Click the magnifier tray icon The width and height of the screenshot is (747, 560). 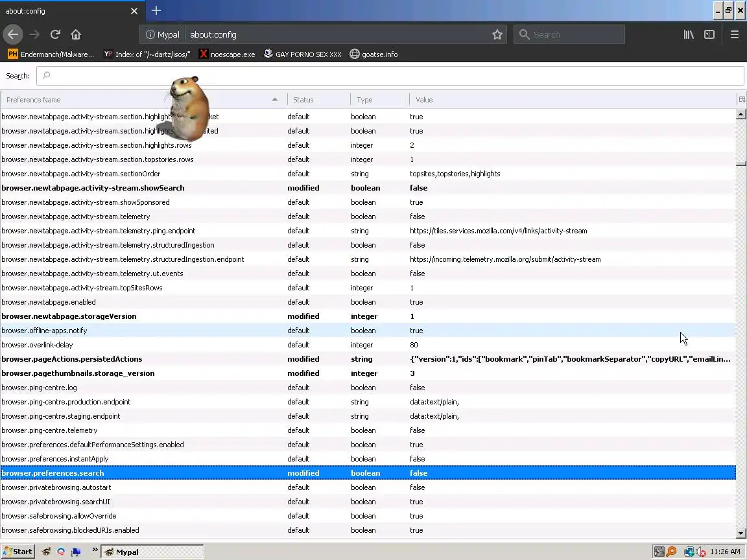point(671,552)
